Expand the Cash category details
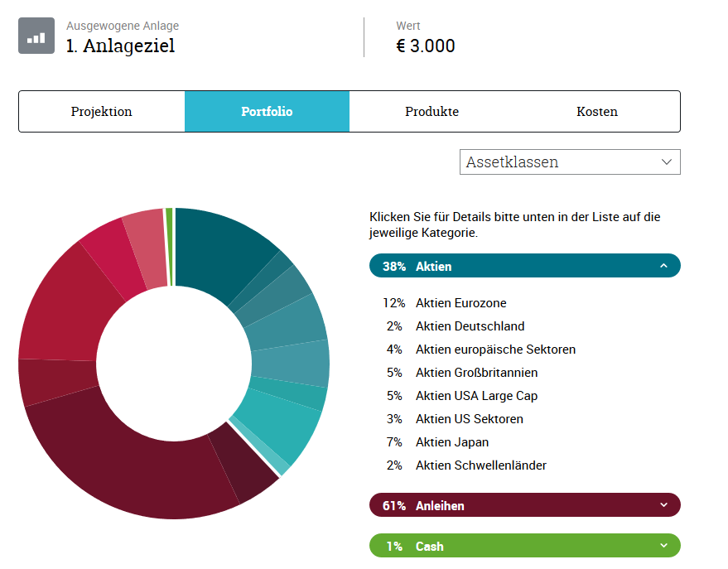 point(524,546)
